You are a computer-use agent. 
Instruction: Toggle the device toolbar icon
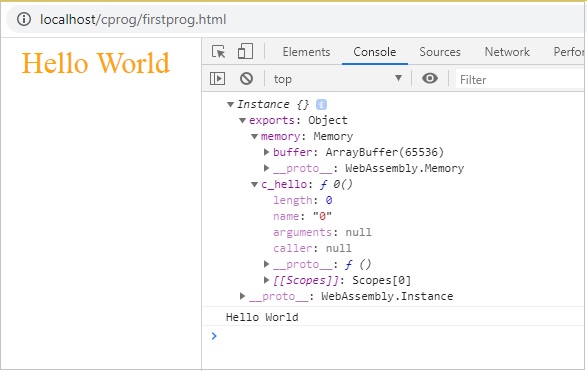click(246, 51)
